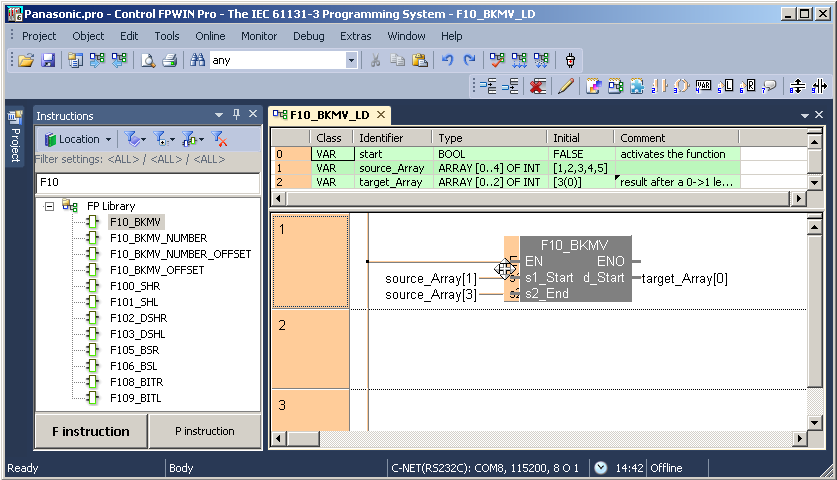Collapse the FP Library tree node
Image resolution: width=837 pixels, height=480 pixels.
pos(49,206)
